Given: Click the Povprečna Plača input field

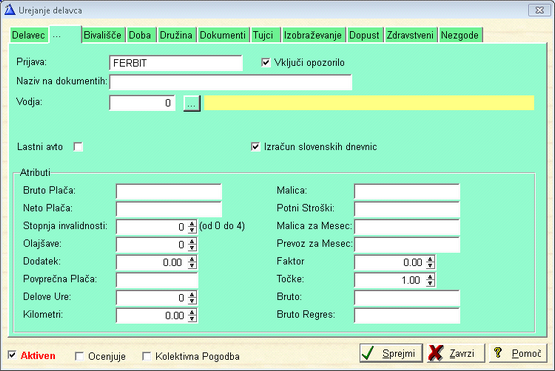Looking at the screenshot, I should [157, 280].
